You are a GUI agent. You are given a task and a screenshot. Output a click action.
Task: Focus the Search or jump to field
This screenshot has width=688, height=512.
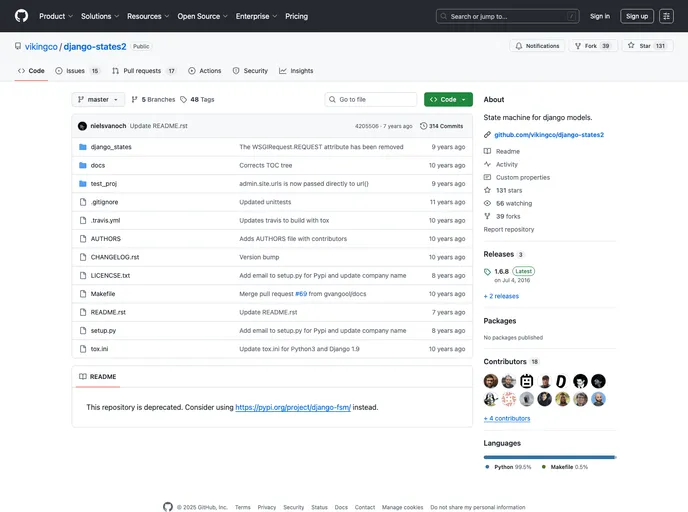pos(507,16)
